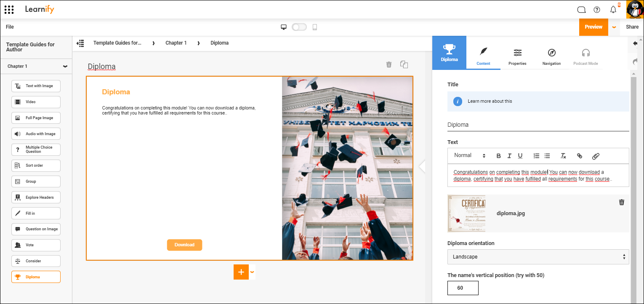Attach a file with the paperclip icon

pyautogui.click(x=596, y=155)
